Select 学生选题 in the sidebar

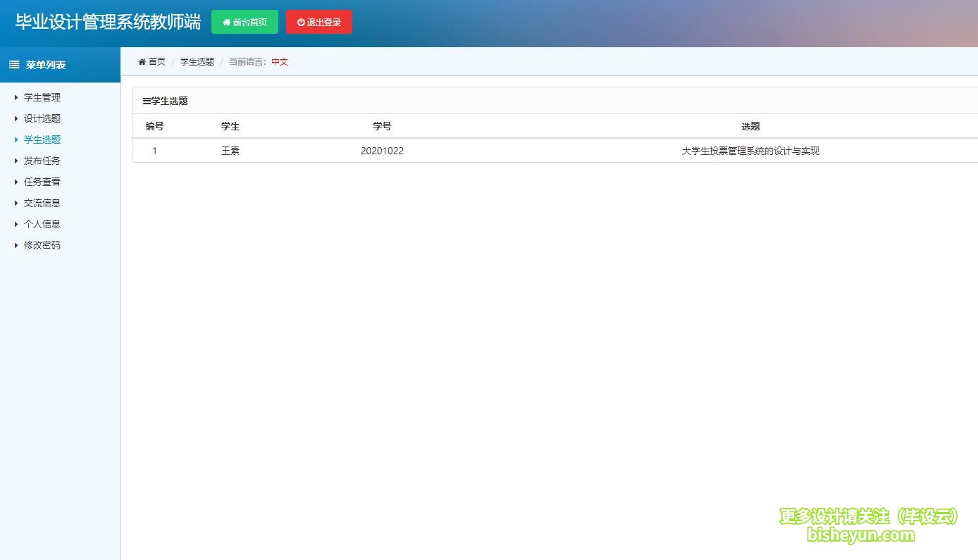point(42,139)
